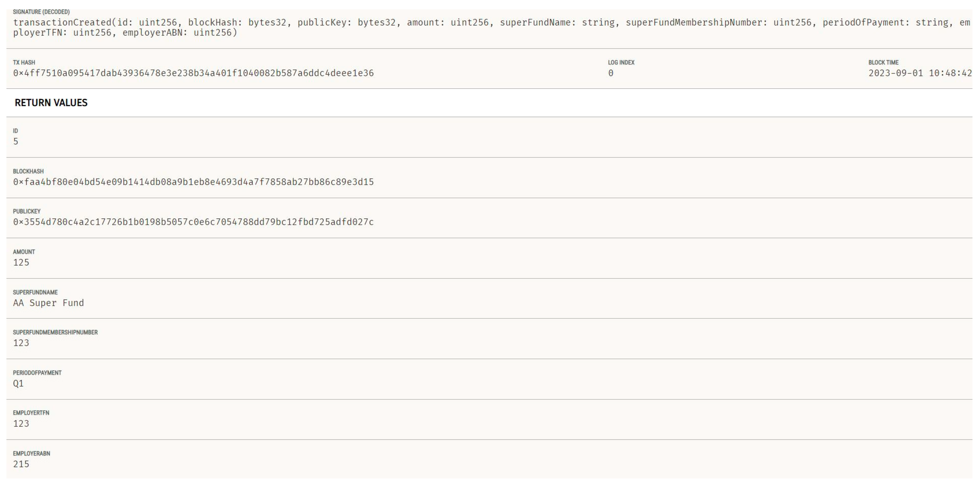Click the publickey hex value

(193, 222)
